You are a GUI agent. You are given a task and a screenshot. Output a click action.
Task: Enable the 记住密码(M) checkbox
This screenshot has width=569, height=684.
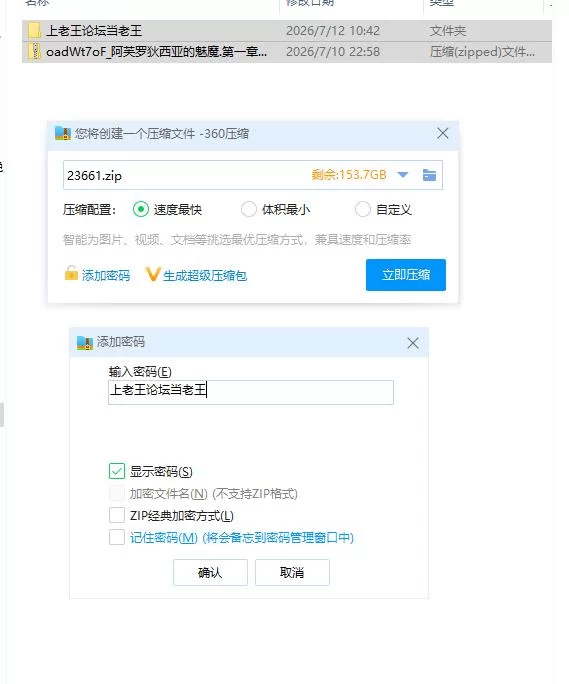[x=117, y=537]
